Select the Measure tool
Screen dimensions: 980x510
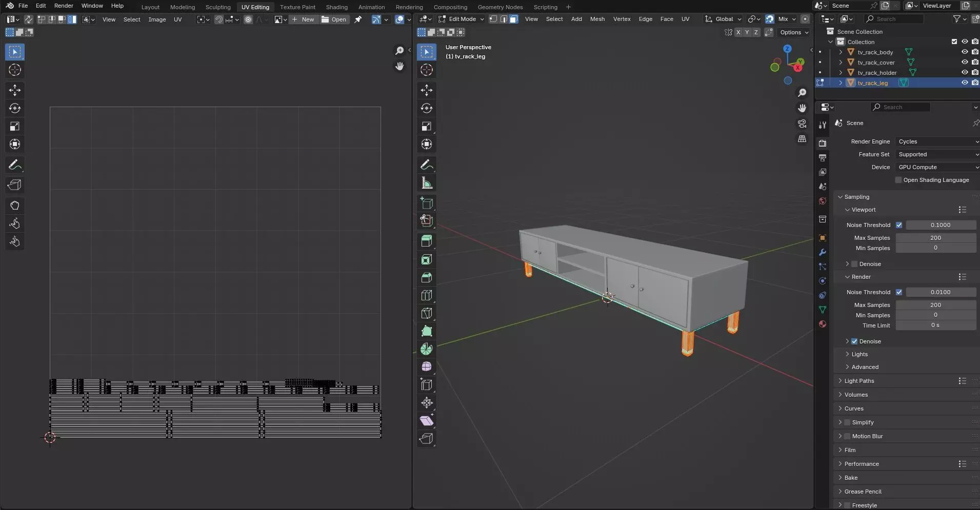pos(426,183)
